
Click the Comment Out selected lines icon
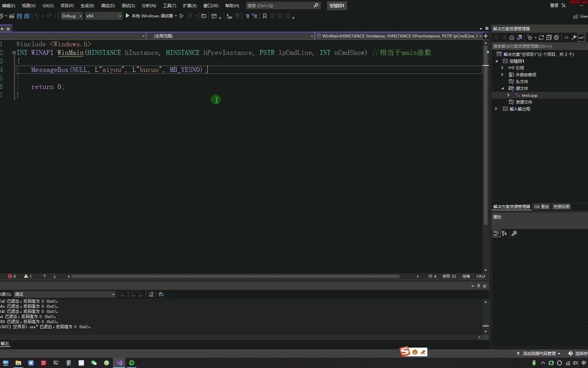point(247,16)
